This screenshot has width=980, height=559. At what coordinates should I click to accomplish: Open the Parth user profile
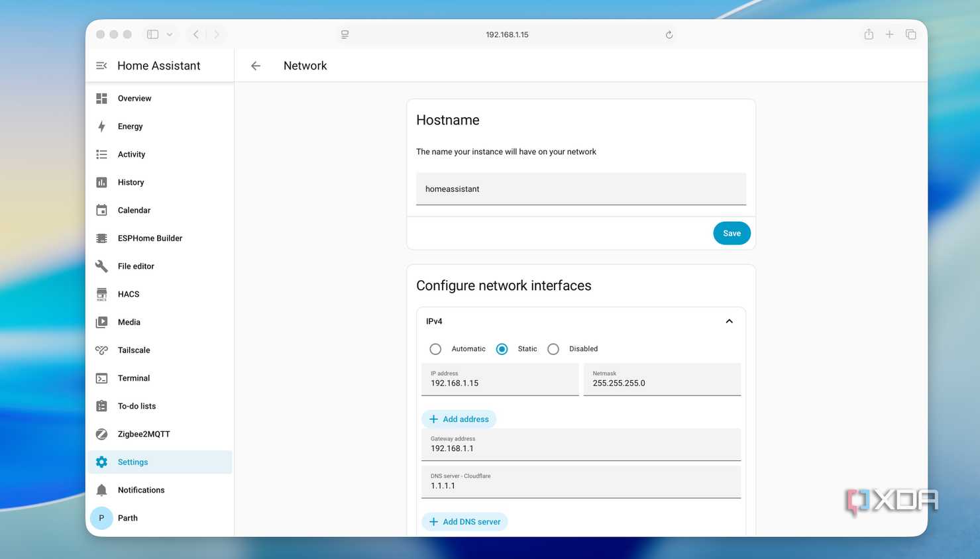pos(160,518)
